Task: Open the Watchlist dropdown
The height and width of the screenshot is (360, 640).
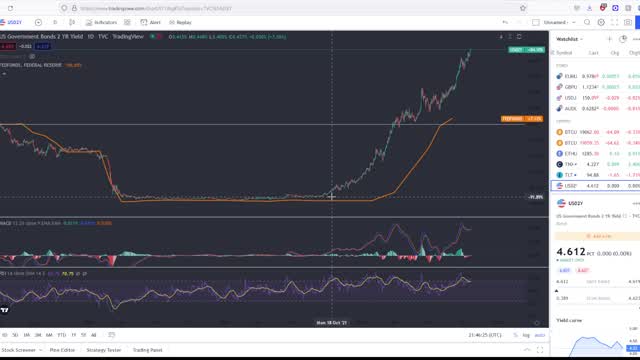Action: [569, 39]
